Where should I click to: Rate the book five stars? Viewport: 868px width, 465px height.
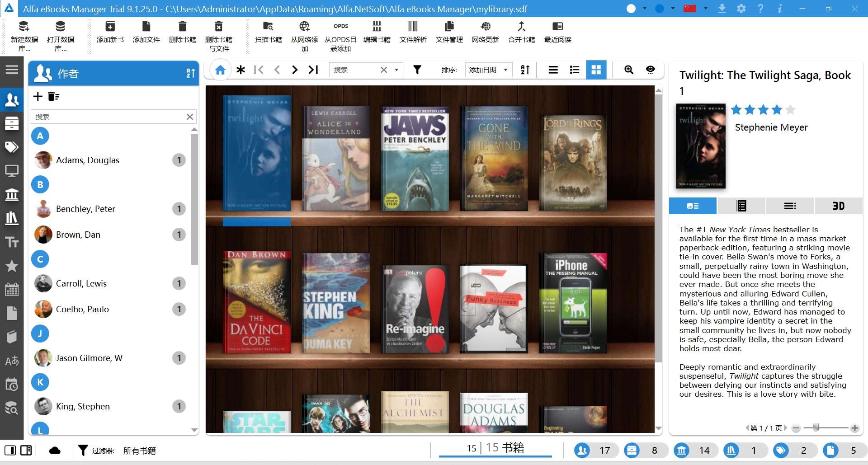click(x=790, y=110)
